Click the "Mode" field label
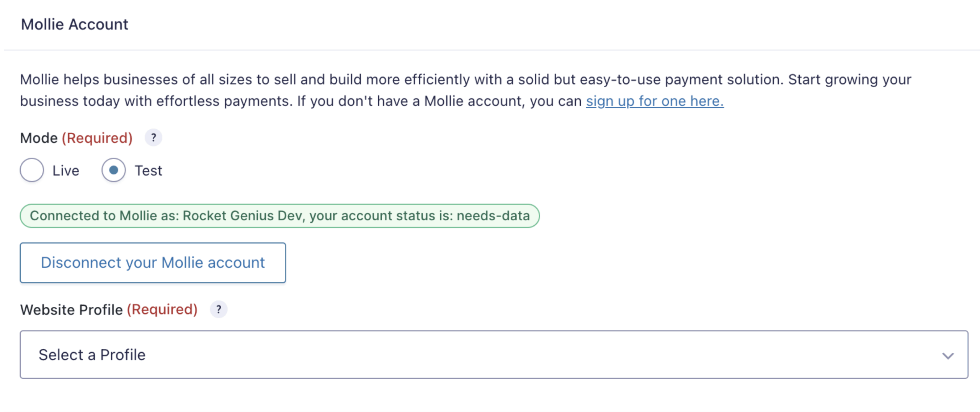This screenshot has width=980, height=412. [39, 138]
